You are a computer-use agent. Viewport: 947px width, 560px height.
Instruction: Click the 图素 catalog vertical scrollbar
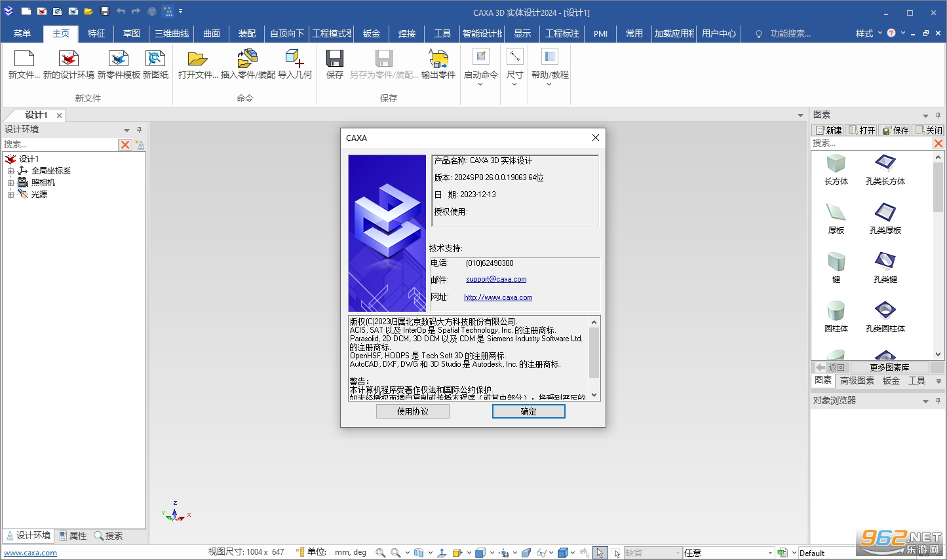938,255
